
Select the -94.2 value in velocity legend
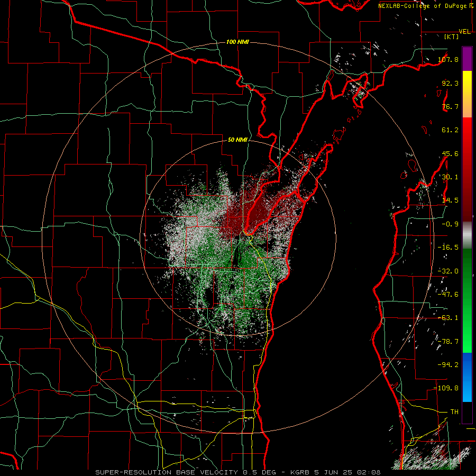click(448, 365)
